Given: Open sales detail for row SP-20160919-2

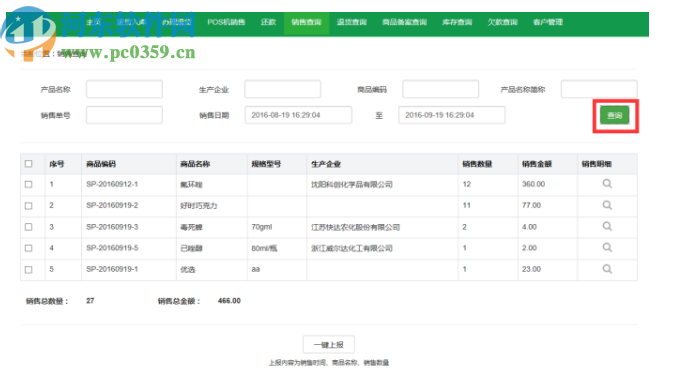Looking at the screenshot, I should (607, 205).
